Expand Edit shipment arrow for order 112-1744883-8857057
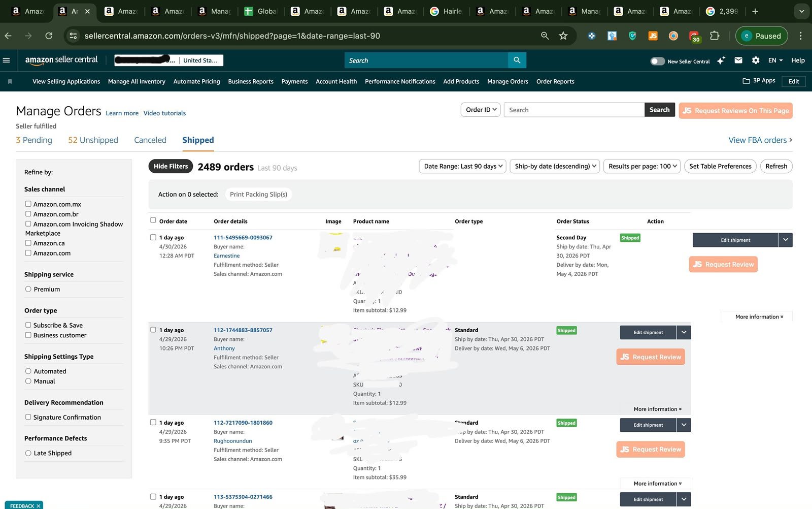812x509 pixels. coord(684,332)
